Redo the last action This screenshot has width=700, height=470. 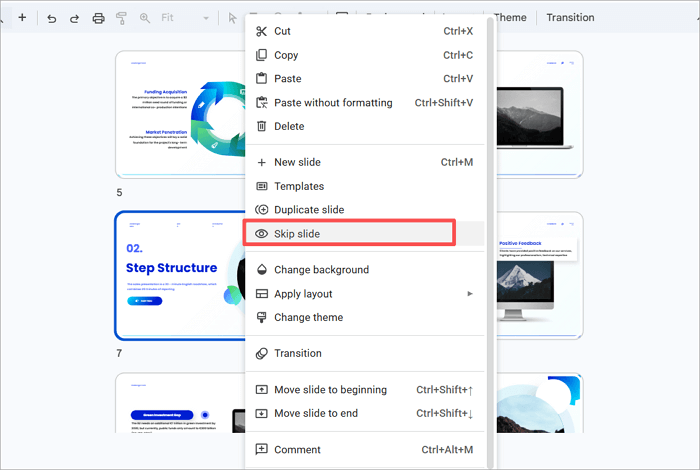point(75,18)
